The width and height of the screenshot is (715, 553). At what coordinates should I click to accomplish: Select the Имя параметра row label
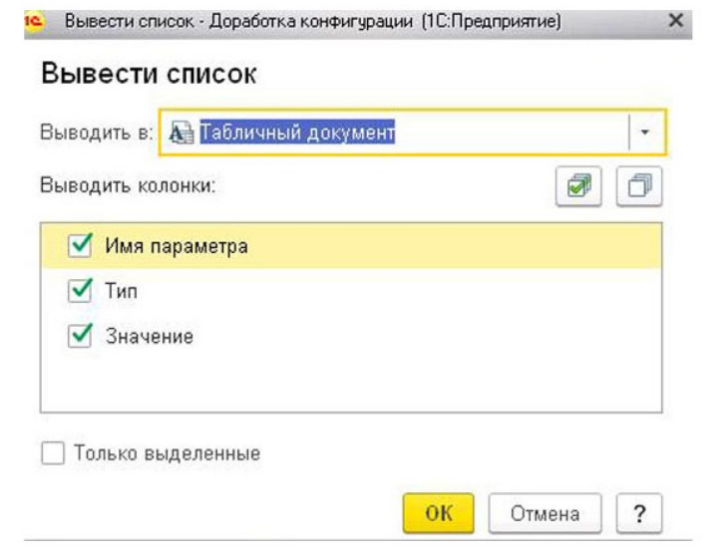pos(176,247)
